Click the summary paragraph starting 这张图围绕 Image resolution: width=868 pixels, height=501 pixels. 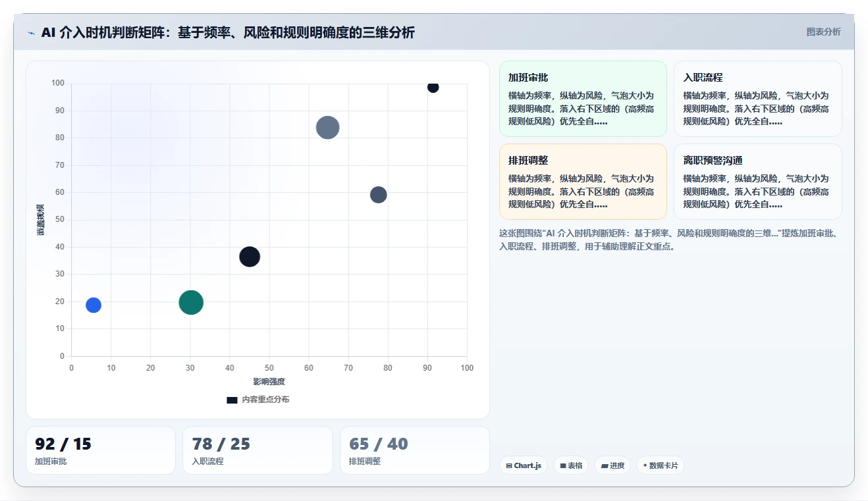click(670, 240)
